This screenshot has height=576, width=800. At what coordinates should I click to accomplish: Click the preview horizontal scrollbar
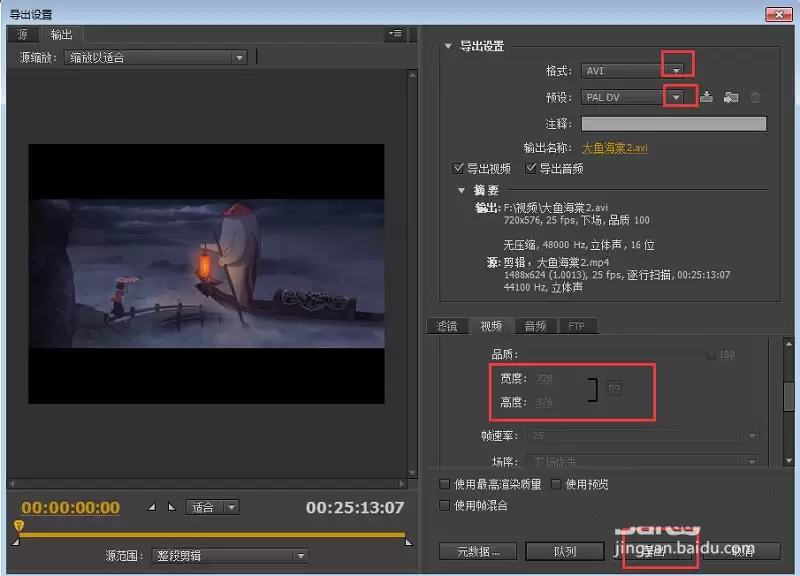click(x=207, y=483)
